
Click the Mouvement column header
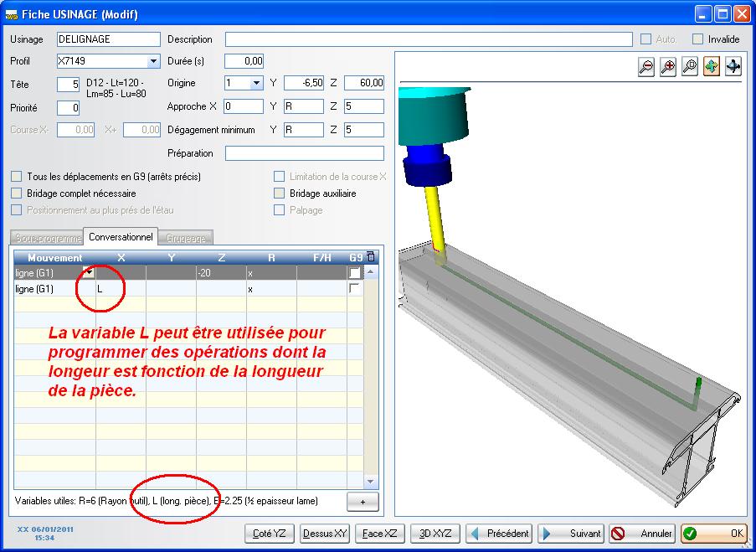point(55,258)
